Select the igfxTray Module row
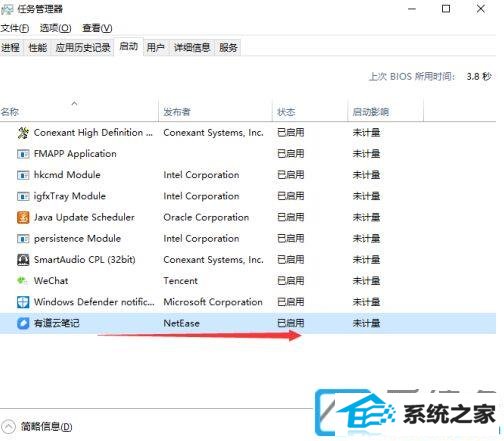Viewport: 504px width, 441px height. [x=248, y=196]
